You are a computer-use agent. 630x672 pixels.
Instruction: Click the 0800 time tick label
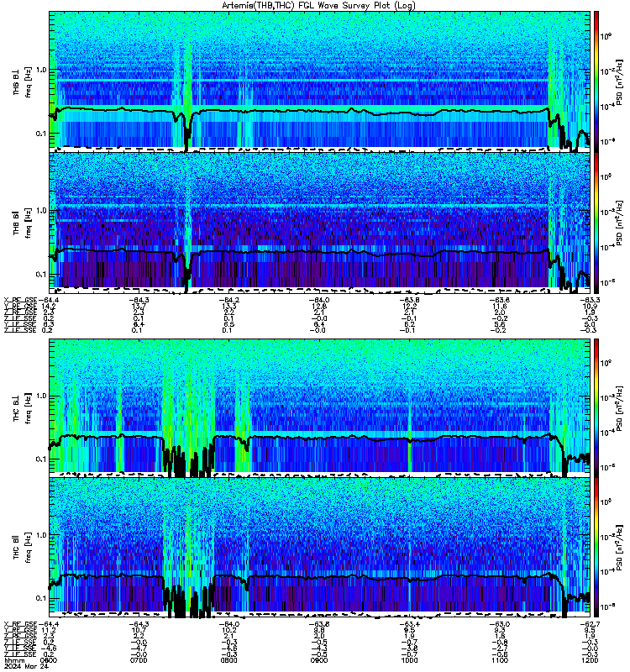[x=228, y=660]
